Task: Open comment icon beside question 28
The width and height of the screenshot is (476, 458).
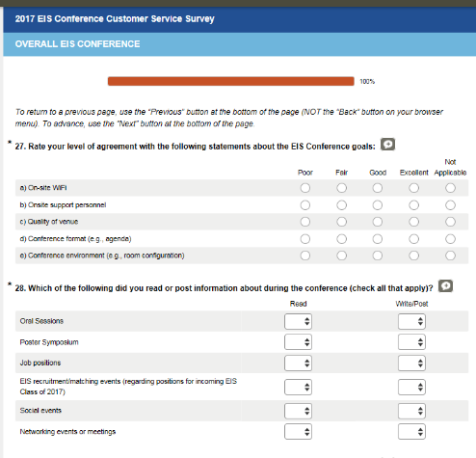Action: (445, 285)
